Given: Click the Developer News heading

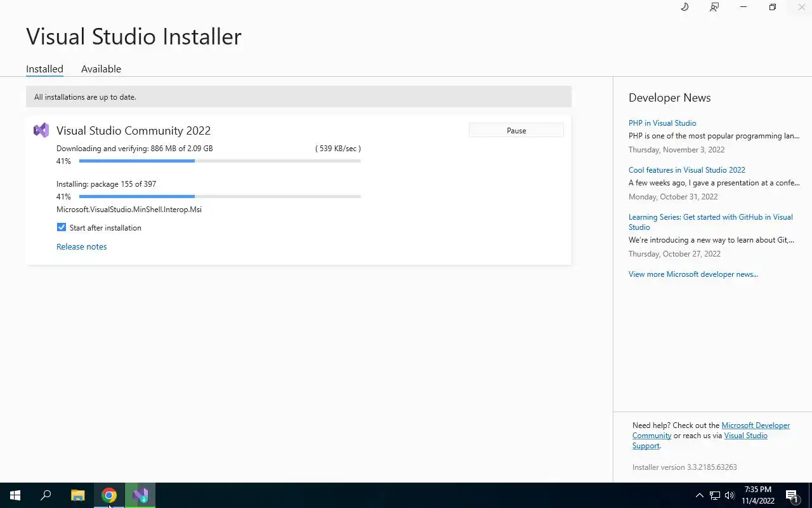Looking at the screenshot, I should 669,98.
